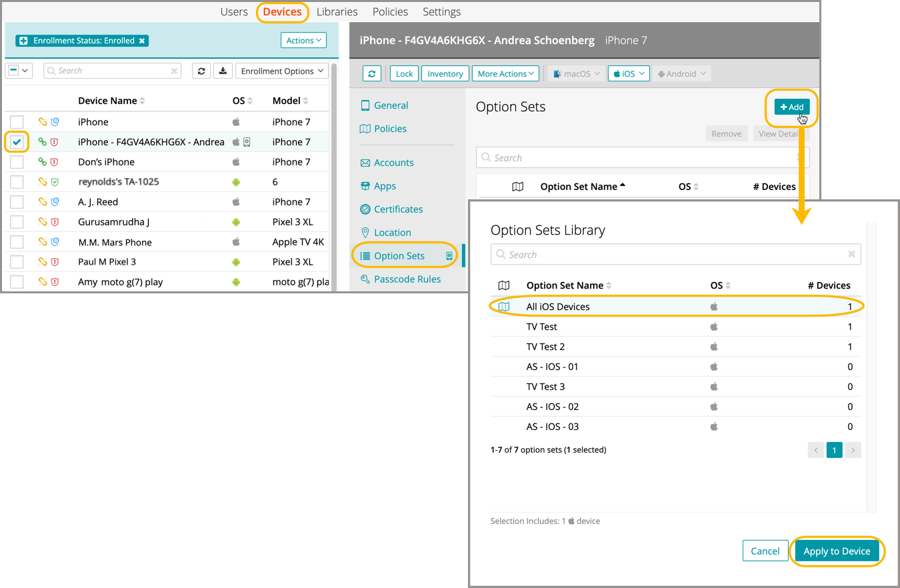Image resolution: width=900 pixels, height=588 pixels.
Task: Click the Apply to Device button
Action: pyautogui.click(x=837, y=551)
